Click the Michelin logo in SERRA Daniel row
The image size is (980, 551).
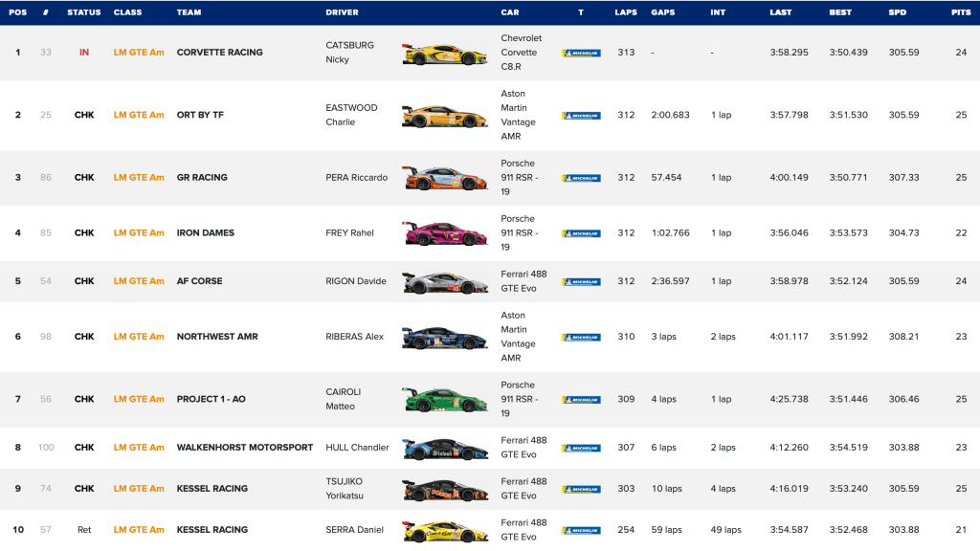pyautogui.click(x=581, y=530)
